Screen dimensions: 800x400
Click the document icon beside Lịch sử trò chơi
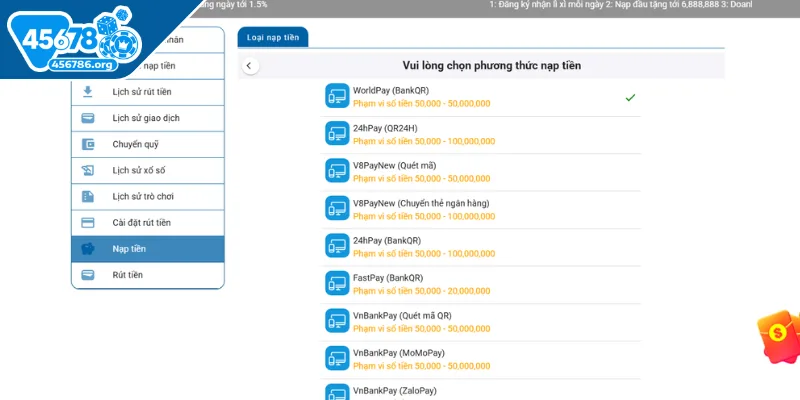88,196
